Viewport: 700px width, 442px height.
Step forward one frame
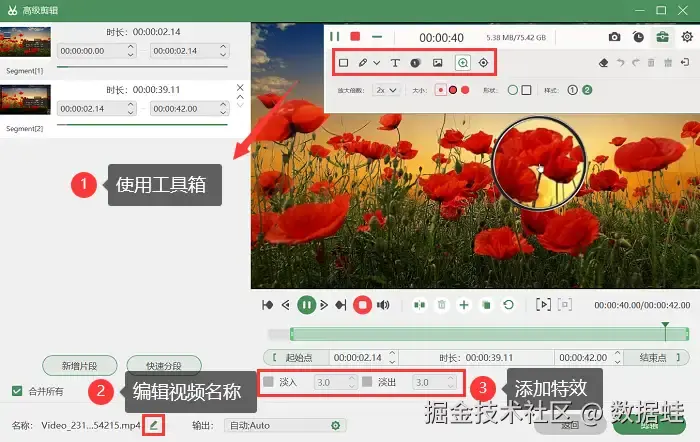(x=324, y=305)
